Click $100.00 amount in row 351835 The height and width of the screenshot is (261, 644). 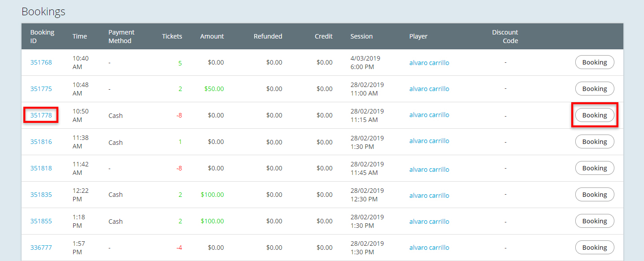tap(212, 195)
